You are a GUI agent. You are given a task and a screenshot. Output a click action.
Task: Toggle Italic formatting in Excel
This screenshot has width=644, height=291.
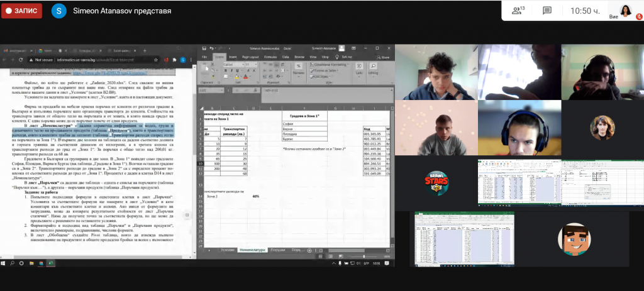(x=231, y=70)
